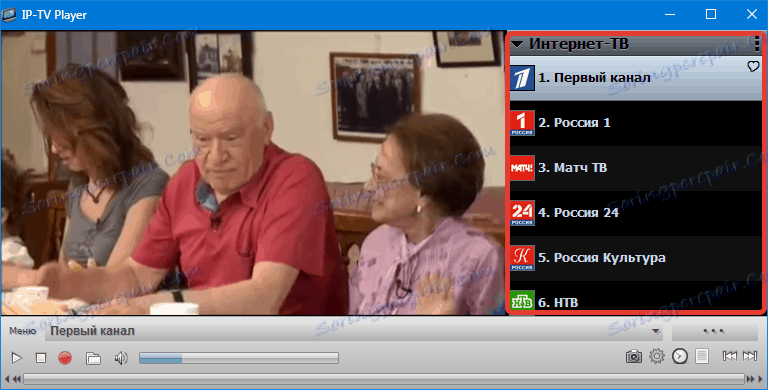
Task: Take a screenshot with the camera icon
Action: click(x=633, y=356)
